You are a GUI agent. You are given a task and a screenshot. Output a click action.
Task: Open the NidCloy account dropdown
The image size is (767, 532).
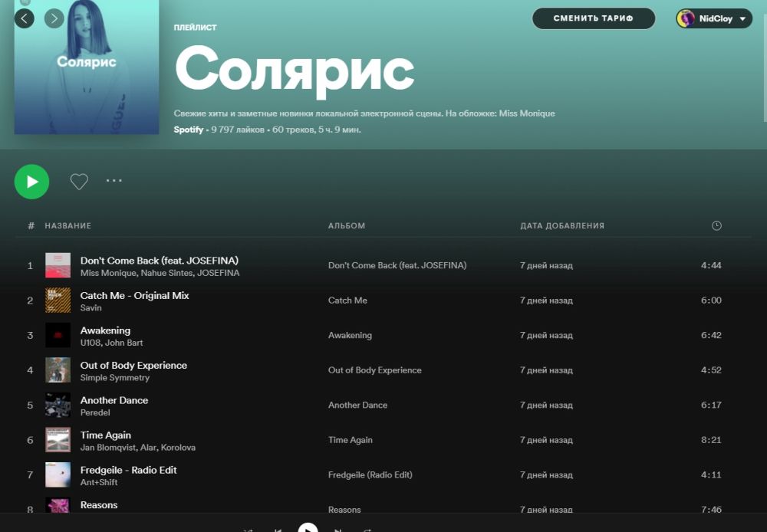[x=714, y=18]
